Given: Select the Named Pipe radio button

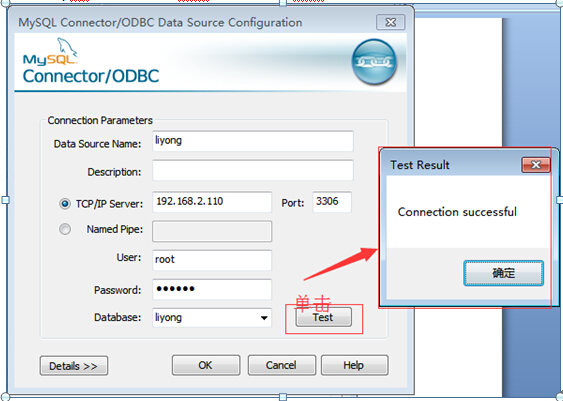Looking at the screenshot, I should click(x=65, y=229).
